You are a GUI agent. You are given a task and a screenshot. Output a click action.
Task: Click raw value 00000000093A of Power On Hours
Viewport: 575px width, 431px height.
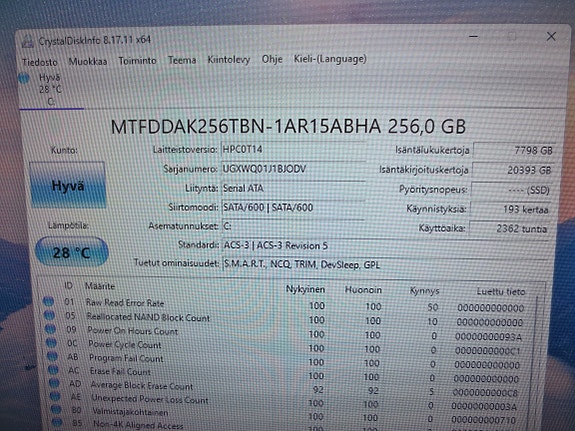tap(488, 336)
